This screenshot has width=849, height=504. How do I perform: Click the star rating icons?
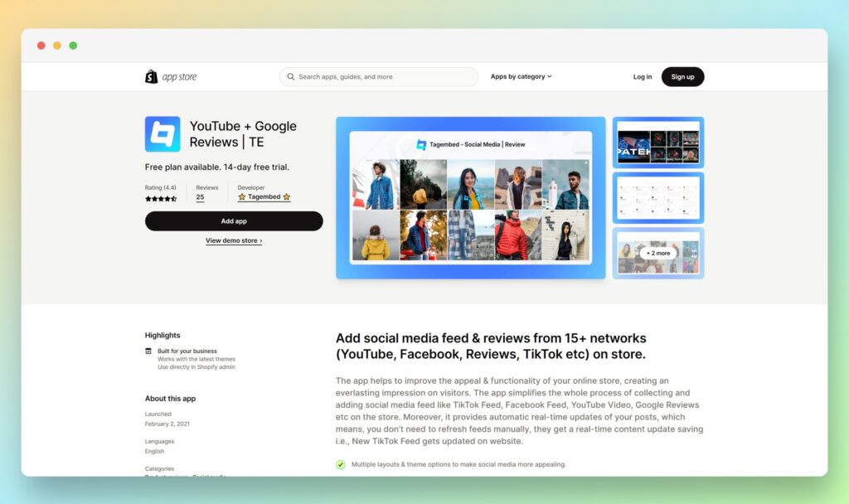161,199
